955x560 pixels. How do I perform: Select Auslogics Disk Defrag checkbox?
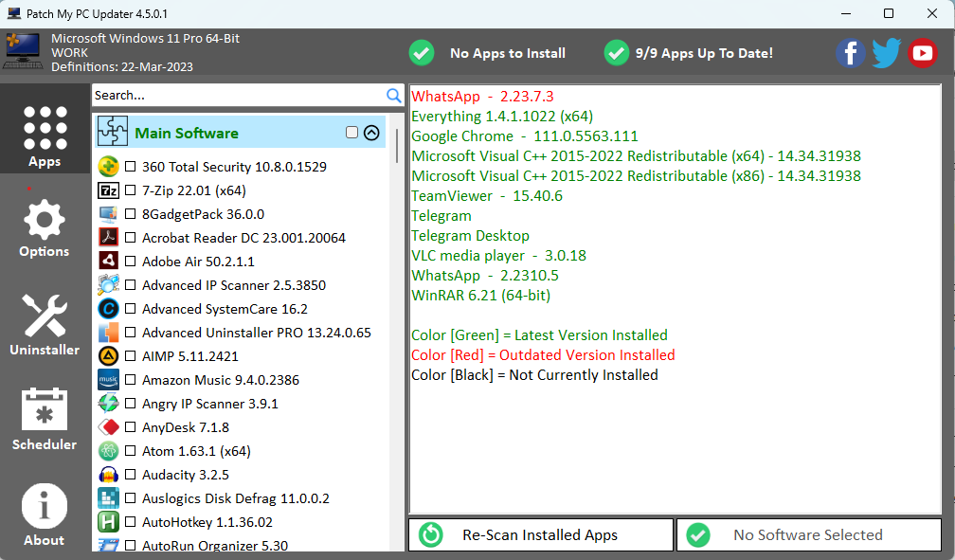131,498
